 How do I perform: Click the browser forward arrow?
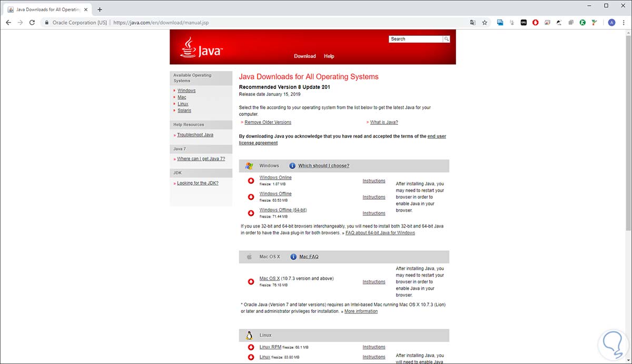coord(21,23)
